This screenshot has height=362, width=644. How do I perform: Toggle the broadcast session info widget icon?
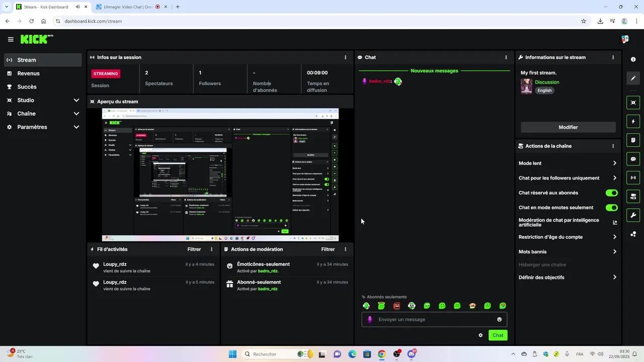coord(633,177)
